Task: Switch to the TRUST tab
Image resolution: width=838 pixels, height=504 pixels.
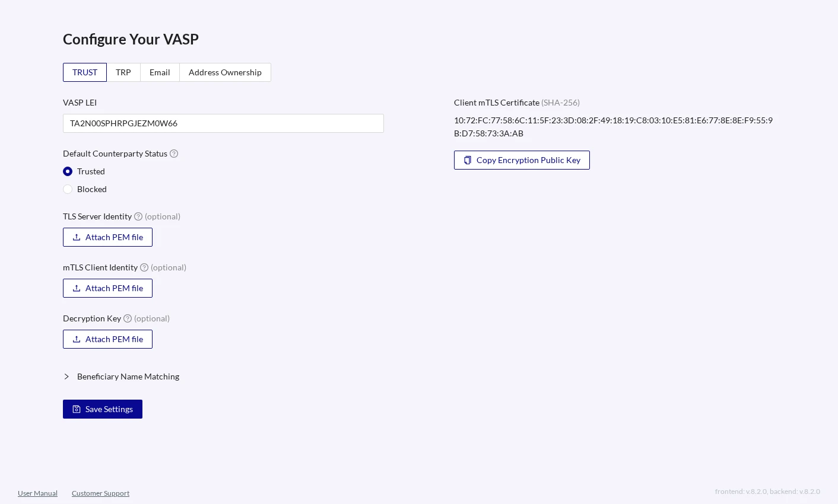Action: click(x=85, y=72)
